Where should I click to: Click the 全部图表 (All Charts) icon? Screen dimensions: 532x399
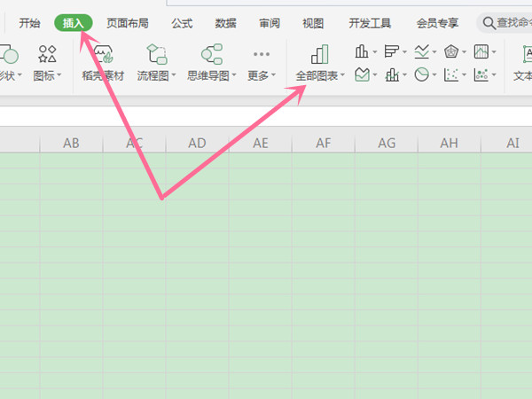click(319, 55)
